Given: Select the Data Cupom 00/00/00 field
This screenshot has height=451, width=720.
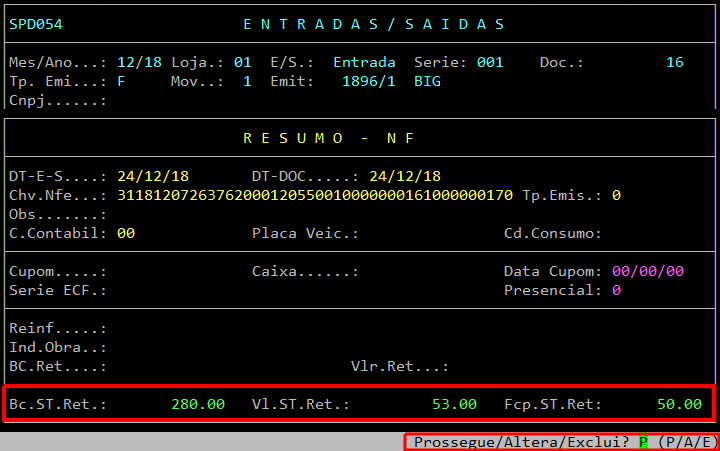Looking at the screenshot, I should click(648, 271).
